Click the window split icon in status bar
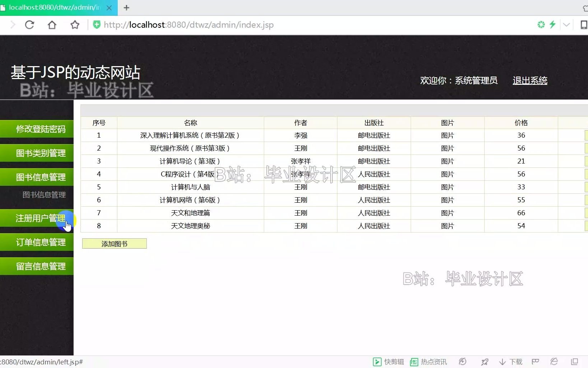Screen dimensions: 588x368 (x=574, y=362)
